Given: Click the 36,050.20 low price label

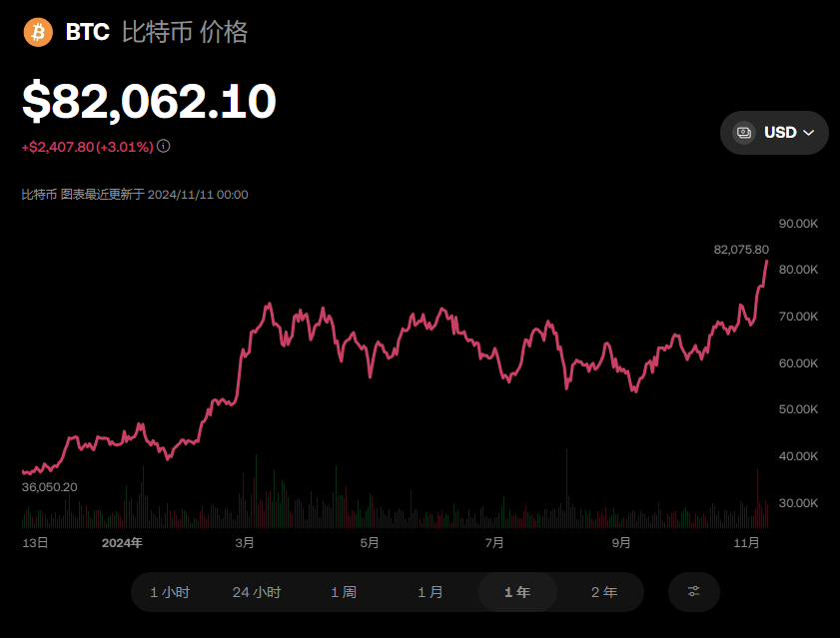Looking at the screenshot, I should point(49,486).
